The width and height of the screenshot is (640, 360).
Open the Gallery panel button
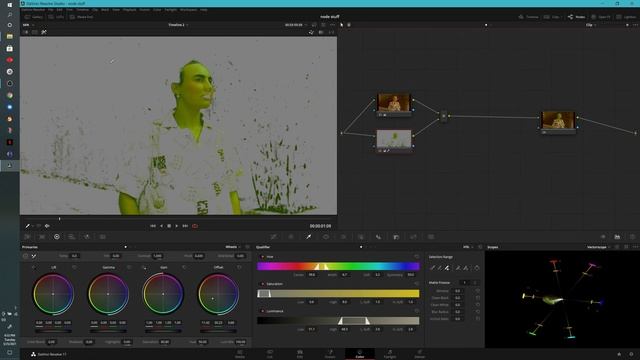point(34,17)
